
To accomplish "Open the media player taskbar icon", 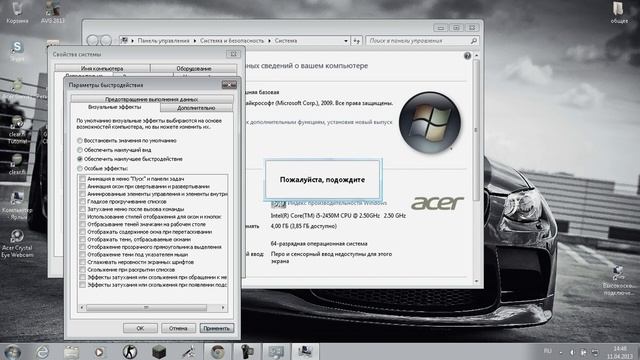I will 99,352.
